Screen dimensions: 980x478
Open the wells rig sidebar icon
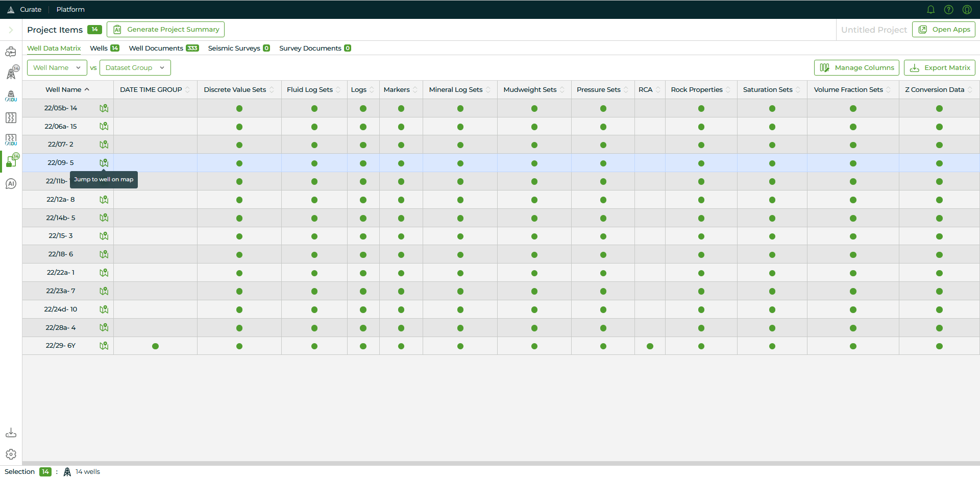point(11,73)
